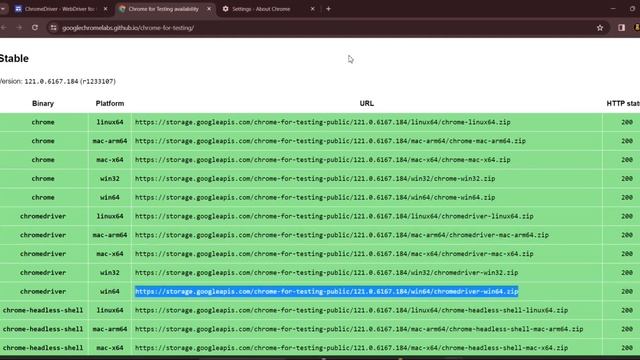Select the chrome-headless-shell-mac-arm64.zip URL
Viewport: 640px width, 360px height.
tap(359, 329)
